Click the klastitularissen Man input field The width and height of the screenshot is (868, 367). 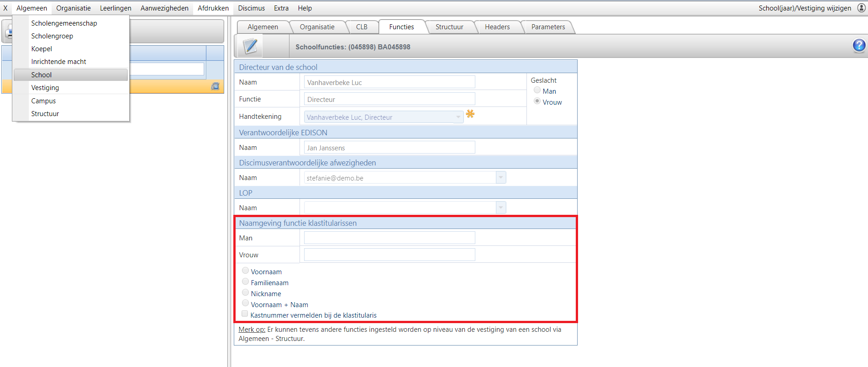click(389, 238)
